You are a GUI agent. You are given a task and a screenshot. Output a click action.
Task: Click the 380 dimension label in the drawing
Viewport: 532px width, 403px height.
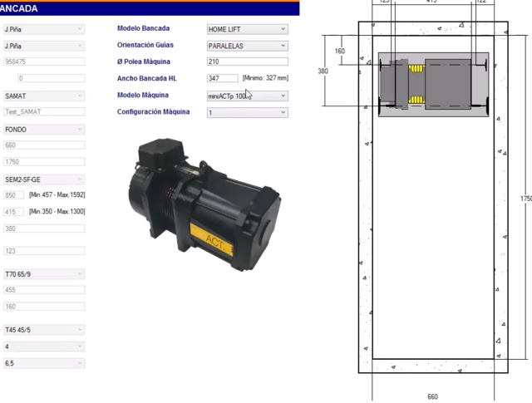tap(323, 71)
